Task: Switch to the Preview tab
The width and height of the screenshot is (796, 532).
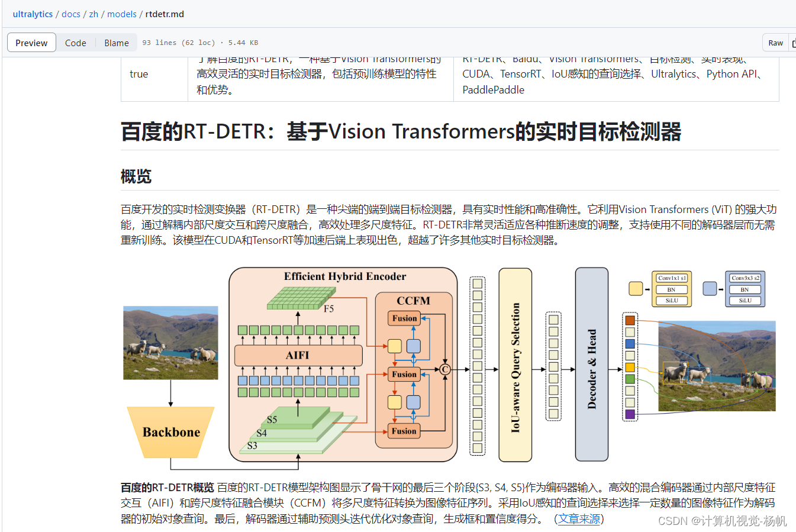Action: (x=31, y=43)
